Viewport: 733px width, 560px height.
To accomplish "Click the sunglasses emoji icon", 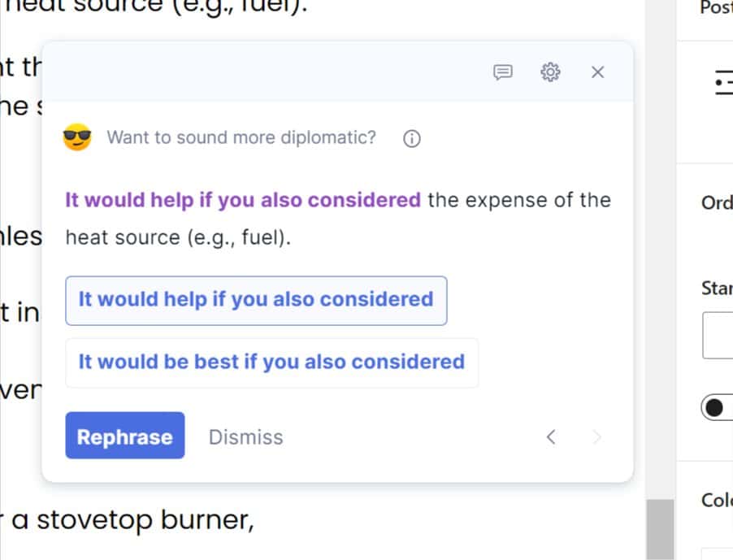I will coord(77,137).
